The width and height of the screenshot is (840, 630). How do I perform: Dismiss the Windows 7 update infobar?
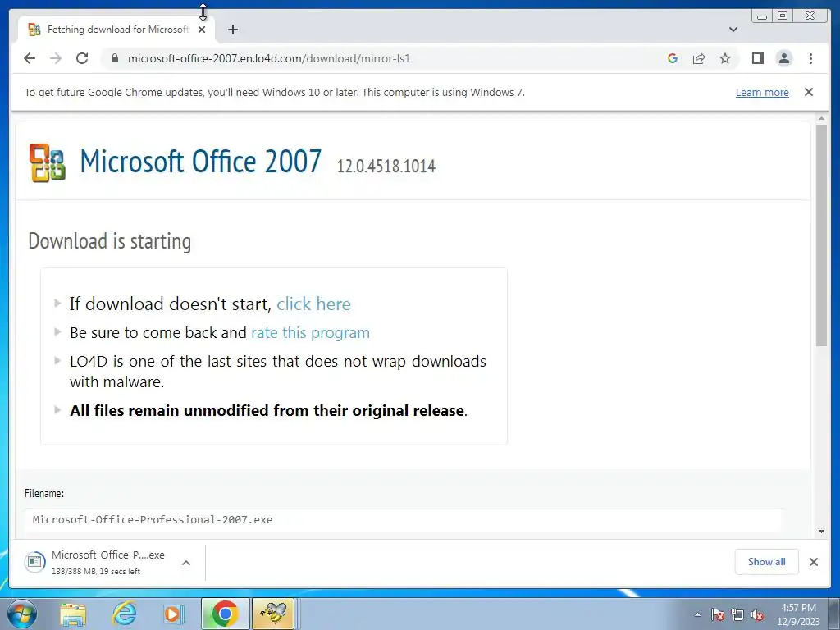pyautogui.click(x=809, y=92)
